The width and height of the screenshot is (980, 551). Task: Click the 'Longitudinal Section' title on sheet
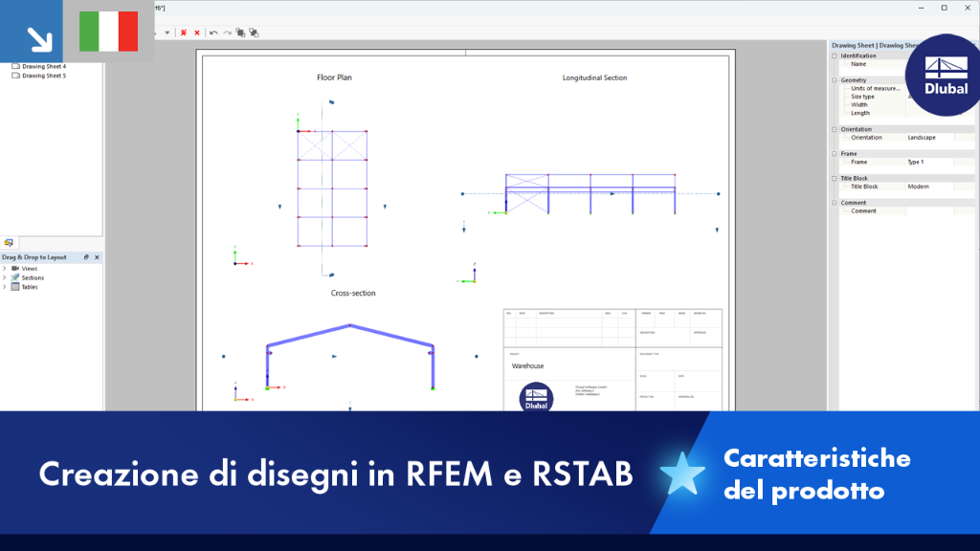point(594,78)
